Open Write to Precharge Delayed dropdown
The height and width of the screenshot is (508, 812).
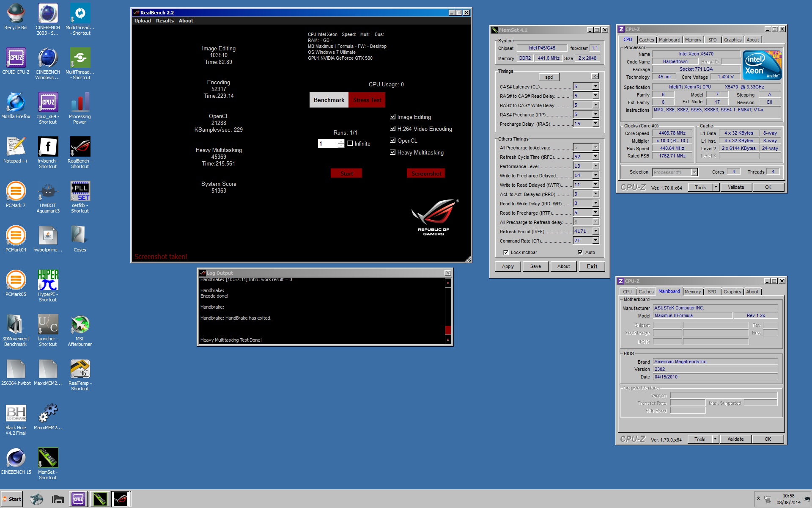pyautogui.click(x=595, y=175)
